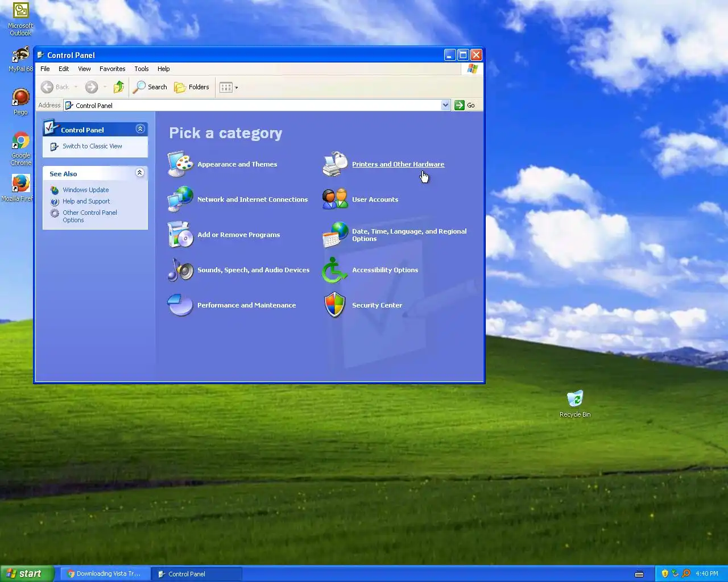Click the Go button beside address bar

[x=465, y=105]
